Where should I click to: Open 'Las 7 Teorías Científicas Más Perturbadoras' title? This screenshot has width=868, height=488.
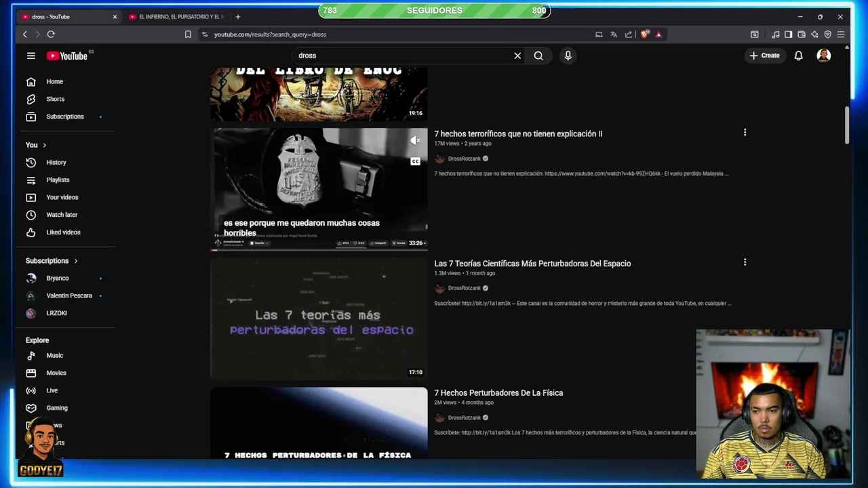[532, 264]
